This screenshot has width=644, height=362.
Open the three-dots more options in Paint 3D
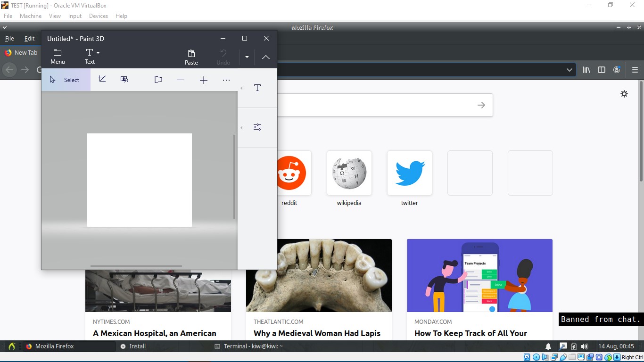point(226,80)
